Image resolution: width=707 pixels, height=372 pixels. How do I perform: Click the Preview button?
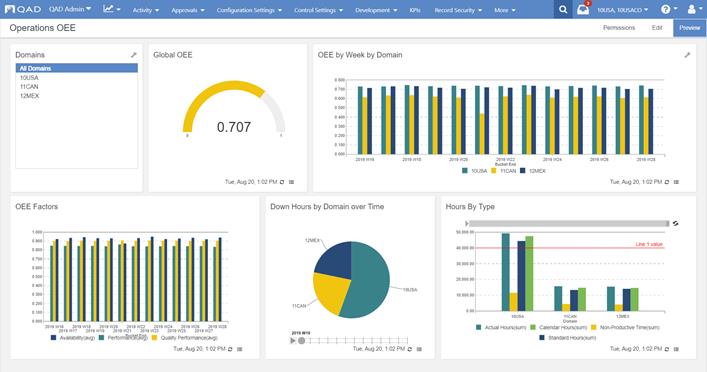689,28
